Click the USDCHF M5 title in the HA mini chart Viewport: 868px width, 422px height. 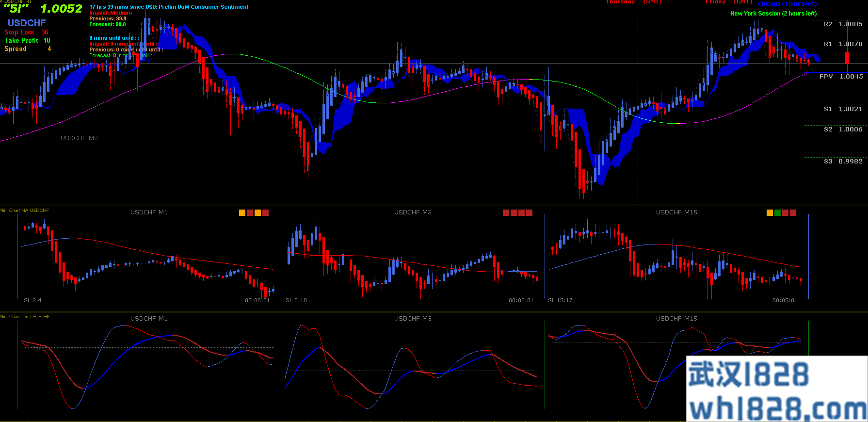point(413,212)
